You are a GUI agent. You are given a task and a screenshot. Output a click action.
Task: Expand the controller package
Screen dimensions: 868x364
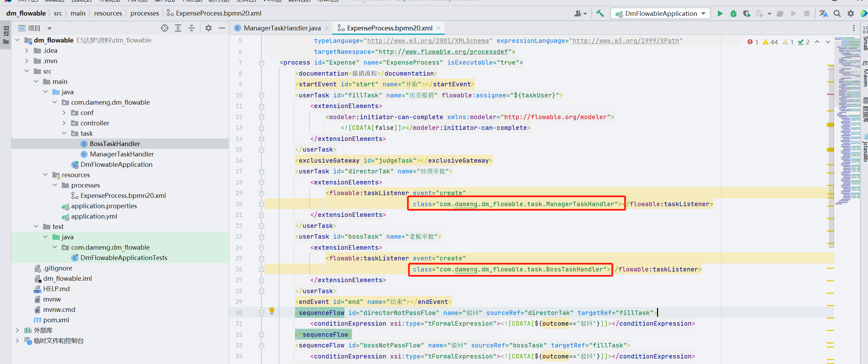click(x=64, y=123)
